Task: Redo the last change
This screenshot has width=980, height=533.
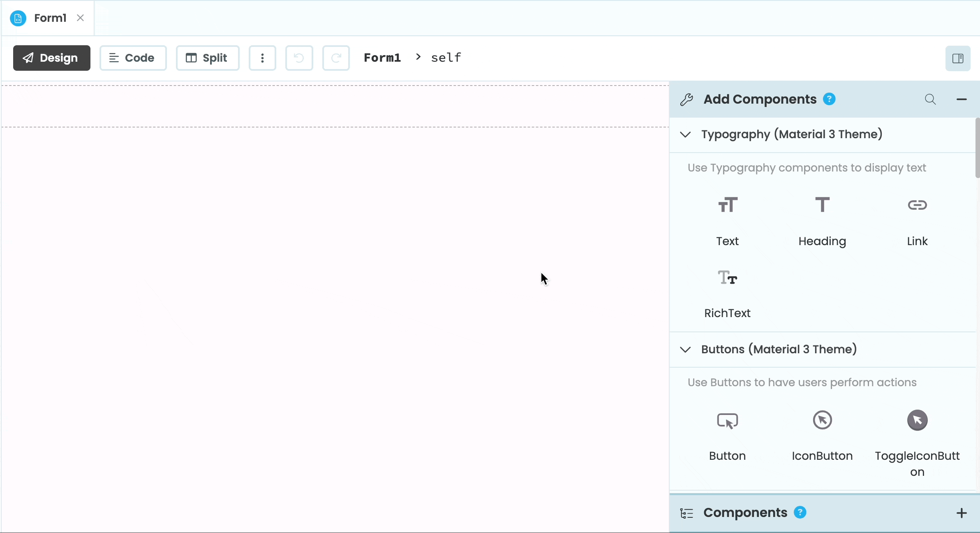Action: point(336,58)
